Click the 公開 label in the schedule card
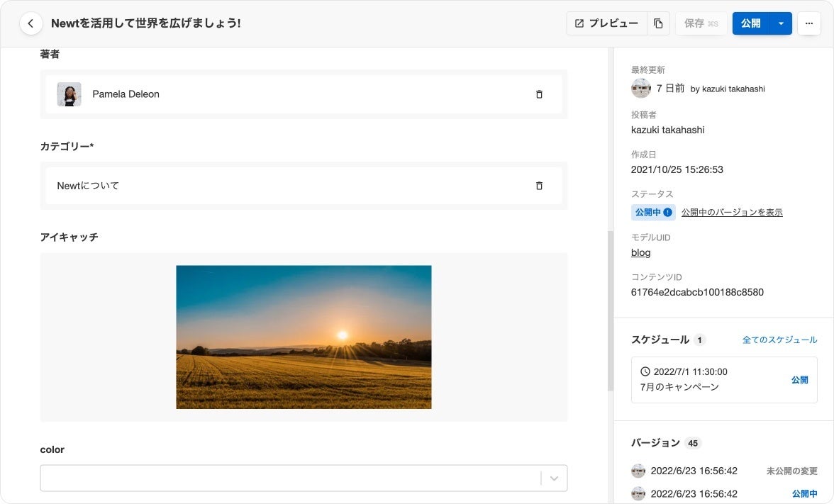 (x=799, y=380)
